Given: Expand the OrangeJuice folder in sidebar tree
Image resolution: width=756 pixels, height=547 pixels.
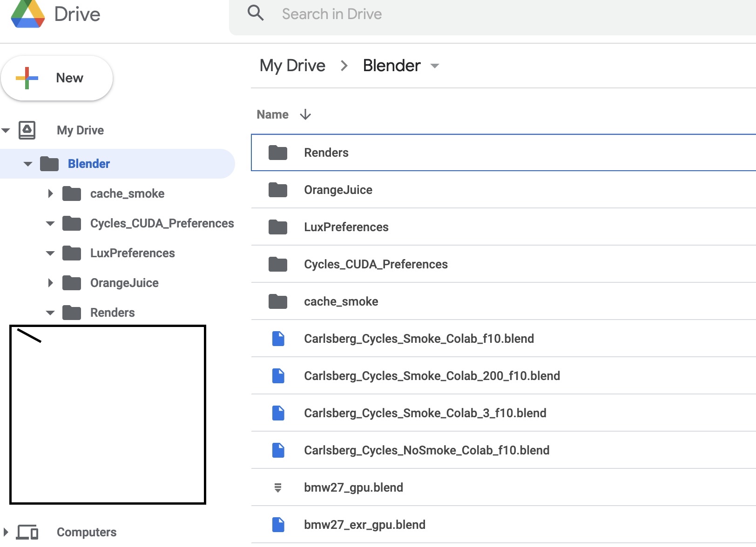Looking at the screenshot, I should coord(50,283).
